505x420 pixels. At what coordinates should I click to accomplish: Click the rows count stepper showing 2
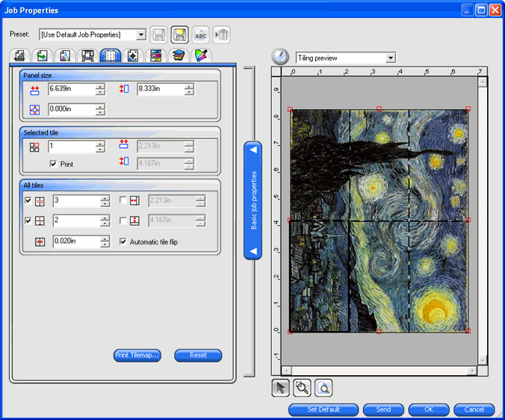pyautogui.click(x=105, y=220)
